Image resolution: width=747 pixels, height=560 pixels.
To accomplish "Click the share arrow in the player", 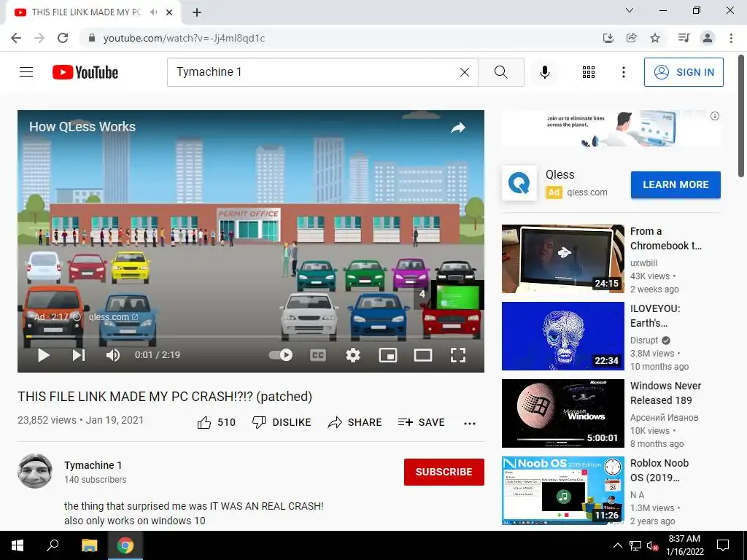I will (x=458, y=127).
